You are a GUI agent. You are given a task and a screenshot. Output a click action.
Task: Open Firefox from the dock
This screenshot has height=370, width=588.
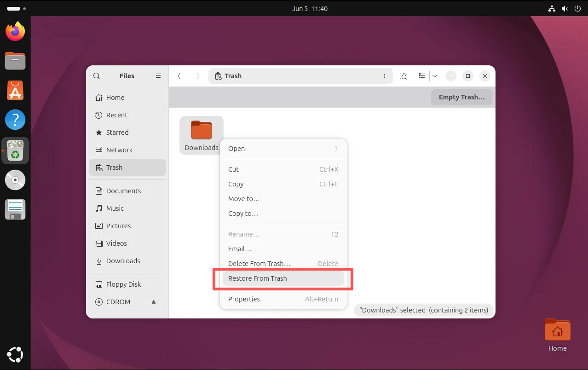pos(15,31)
